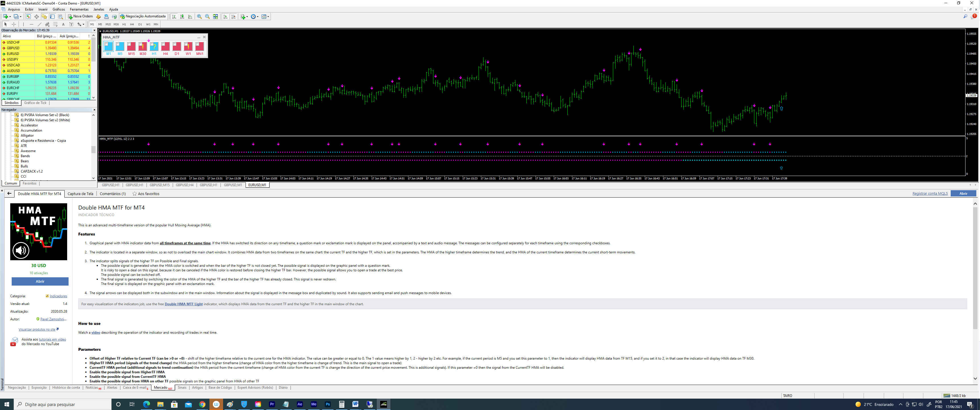Select the candlestick chart type icon
This screenshot has width=980, height=410.
click(182, 16)
